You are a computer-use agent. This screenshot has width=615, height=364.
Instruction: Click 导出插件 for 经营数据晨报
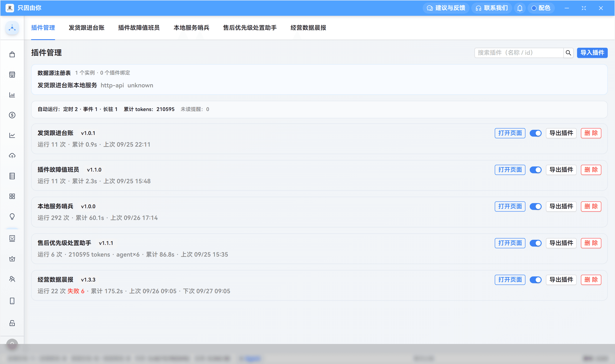[x=561, y=280]
